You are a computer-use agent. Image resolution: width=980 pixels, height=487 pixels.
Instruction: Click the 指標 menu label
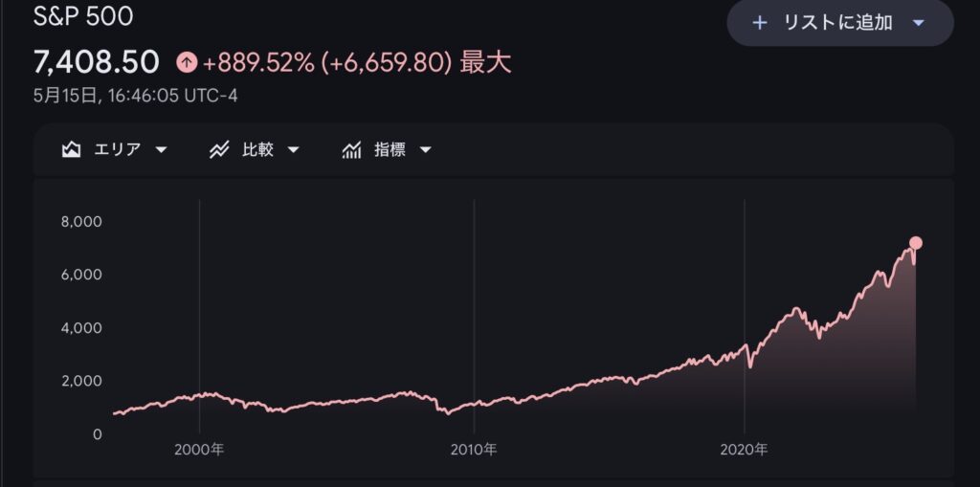pos(390,150)
